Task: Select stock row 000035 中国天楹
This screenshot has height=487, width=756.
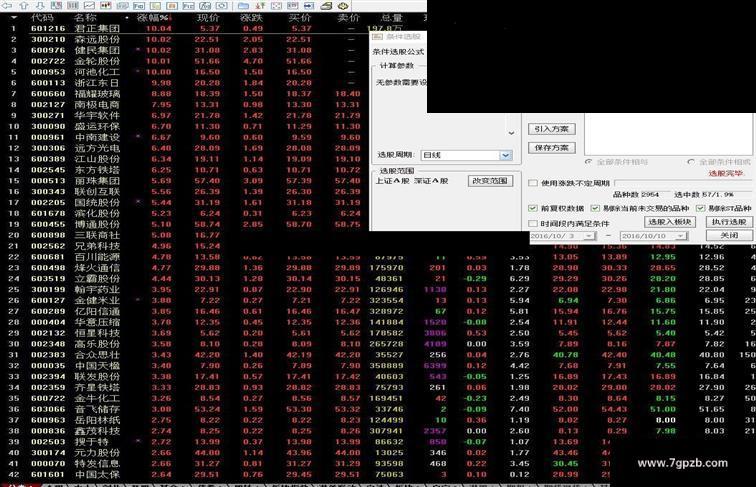Action: point(378,365)
